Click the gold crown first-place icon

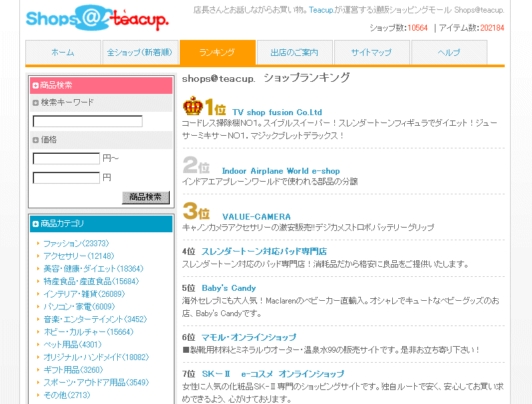(x=192, y=106)
